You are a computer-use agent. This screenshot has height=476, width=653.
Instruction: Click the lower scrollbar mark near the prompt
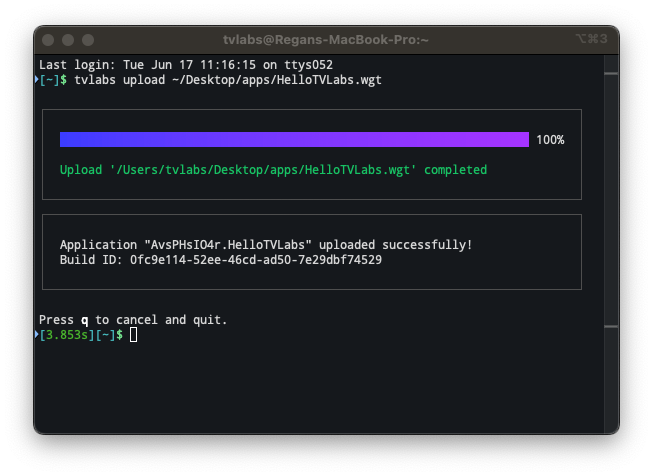coord(611,326)
